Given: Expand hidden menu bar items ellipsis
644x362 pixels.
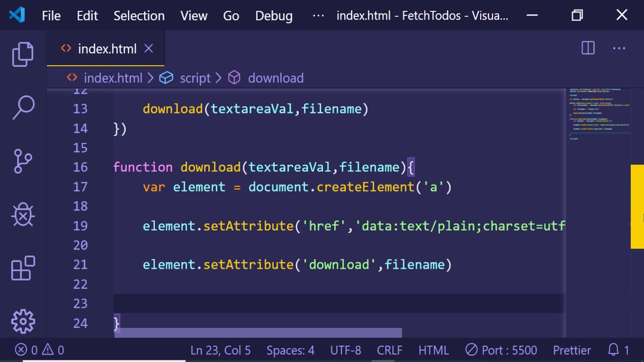Looking at the screenshot, I should pos(318,16).
